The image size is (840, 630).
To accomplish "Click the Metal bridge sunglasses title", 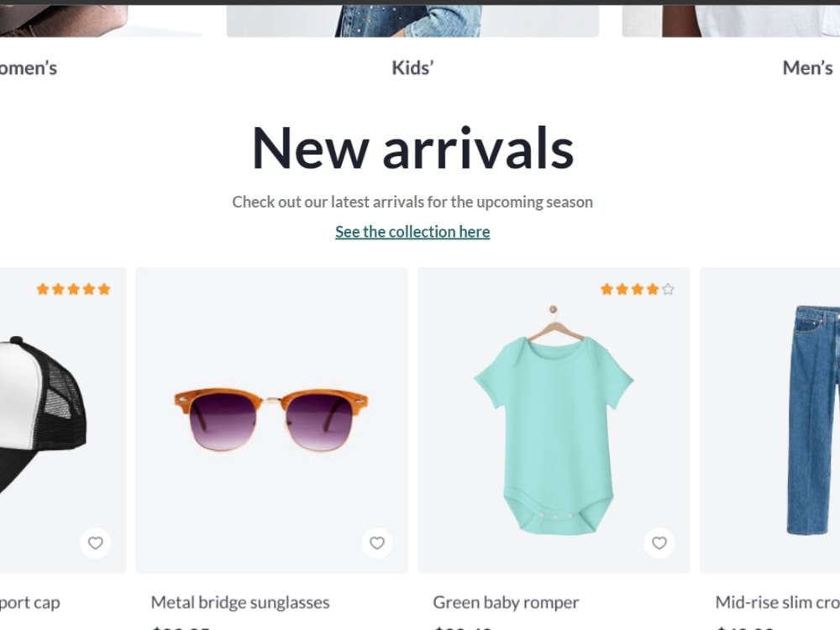I will click(240, 602).
